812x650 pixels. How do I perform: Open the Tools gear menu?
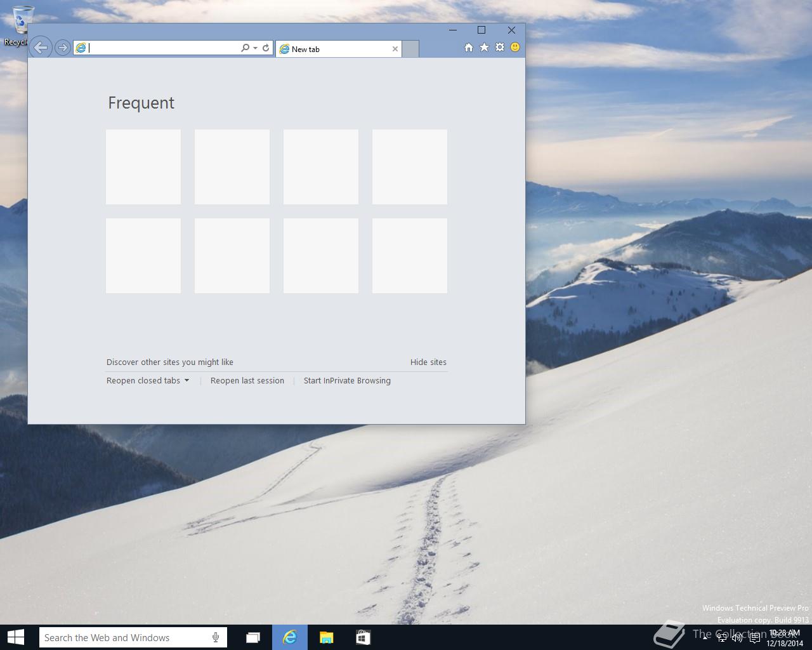(500, 48)
